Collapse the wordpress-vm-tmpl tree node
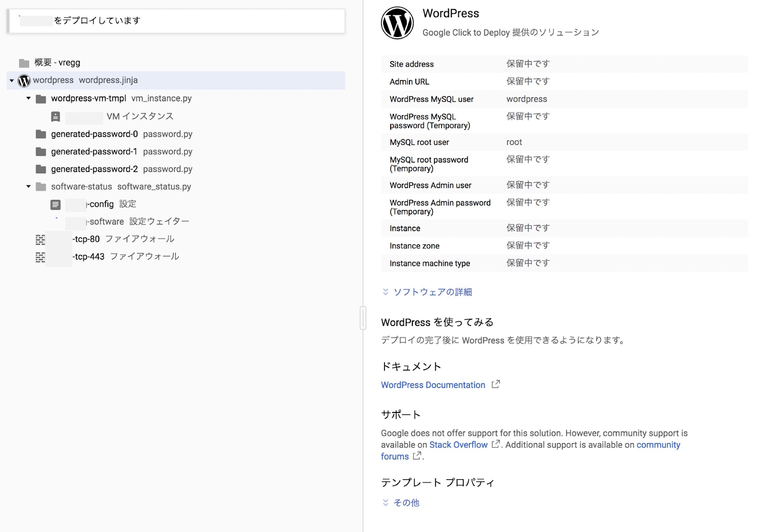 click(28, 98)
